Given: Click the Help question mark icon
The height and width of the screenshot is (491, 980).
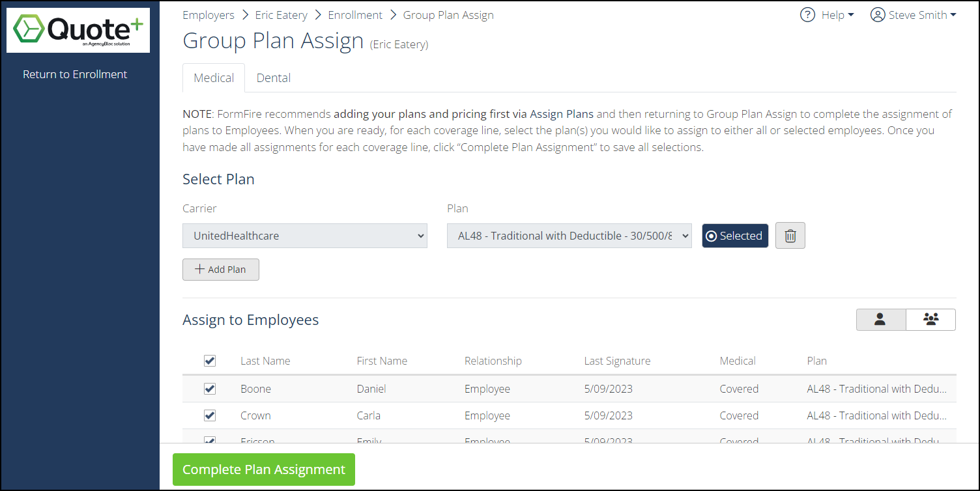Looking at the screenshot, I should pos(807,14).
